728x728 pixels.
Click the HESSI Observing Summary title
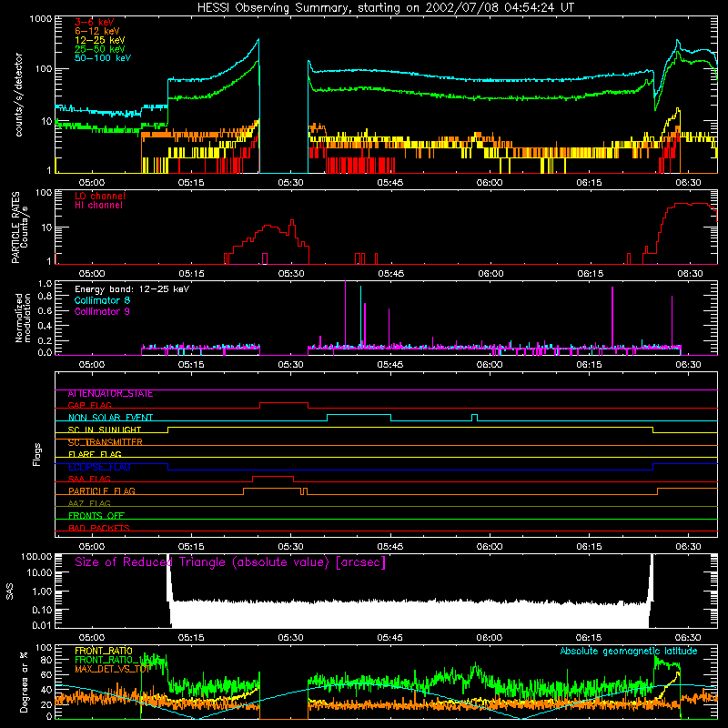click(x=386, y=8)
